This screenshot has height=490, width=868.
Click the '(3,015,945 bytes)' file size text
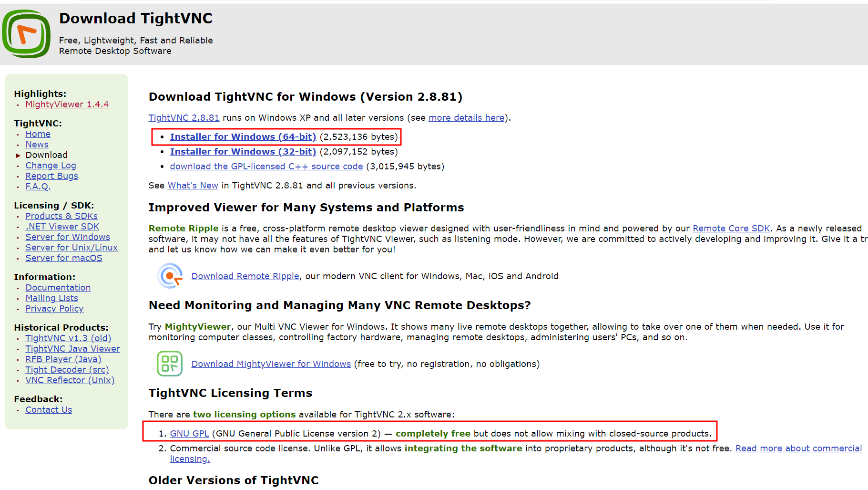405,167
